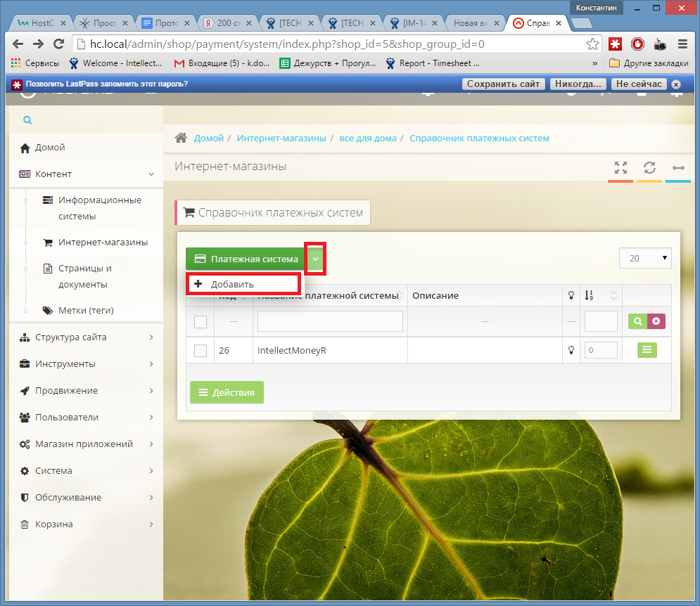This screenshot has height=606, width=700.
Task: Follow the Интернет-магазины breadcrumb link
Action: (281, 138)
